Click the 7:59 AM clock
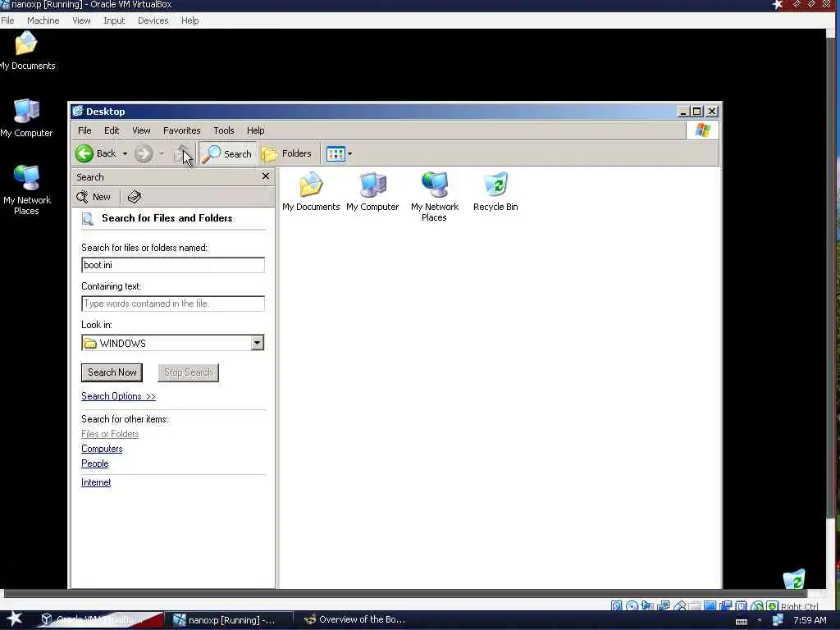This screenshot has width=840, height=630. tap(810, 620)
